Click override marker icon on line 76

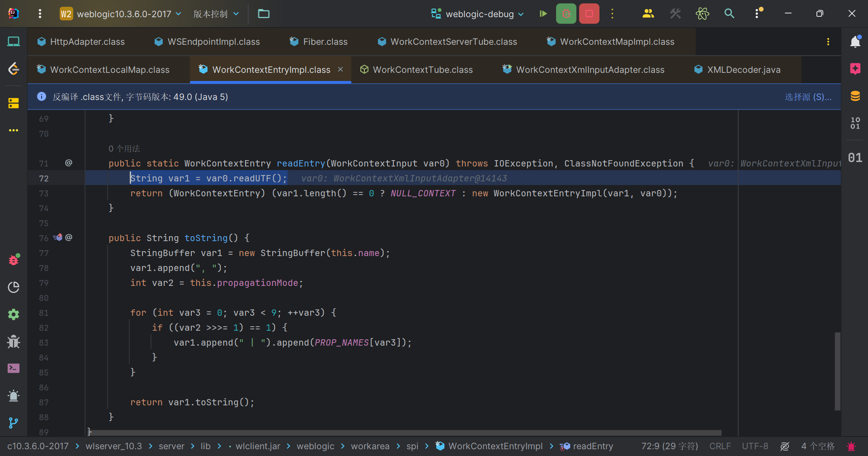click(58, 237)
